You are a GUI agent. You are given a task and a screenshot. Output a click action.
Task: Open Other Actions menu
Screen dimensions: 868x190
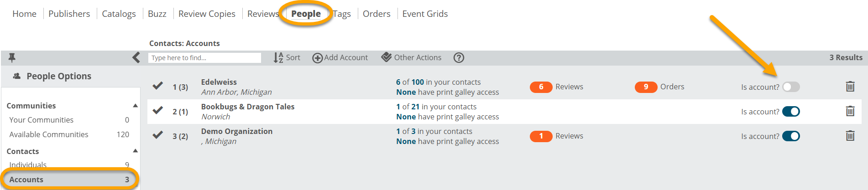coord(412,57)
